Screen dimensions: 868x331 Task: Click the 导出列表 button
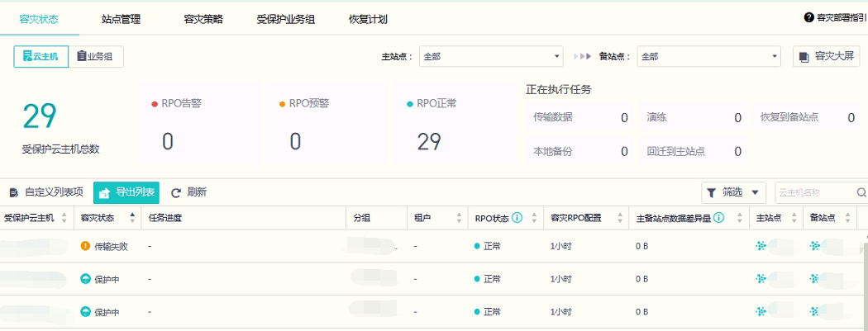pyautogui.click(x=126, y=192)
